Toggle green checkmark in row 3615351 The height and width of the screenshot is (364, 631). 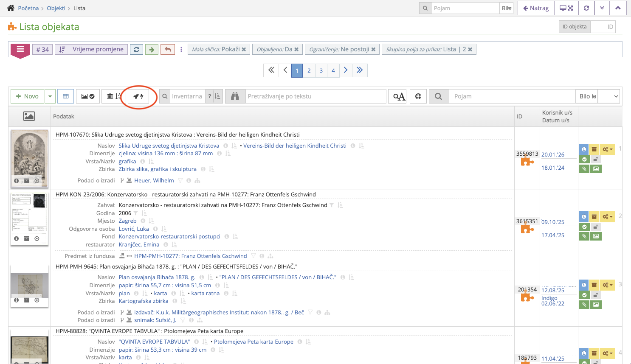click(x=584, y=227)
